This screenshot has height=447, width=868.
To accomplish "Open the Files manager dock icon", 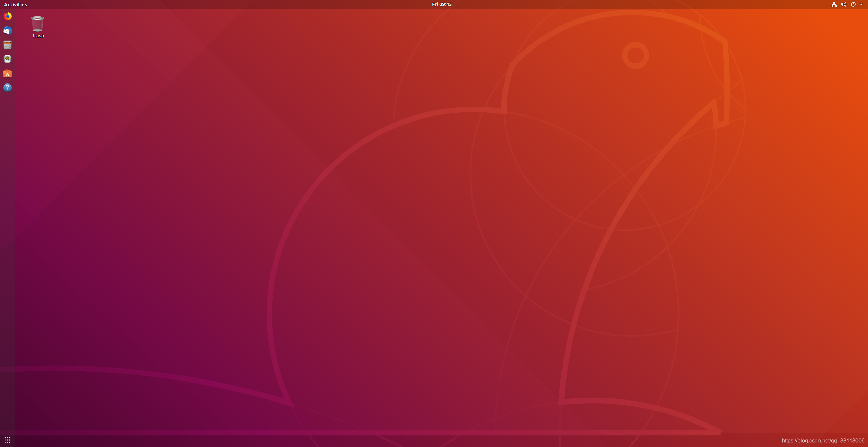I will tap(7, 45).
